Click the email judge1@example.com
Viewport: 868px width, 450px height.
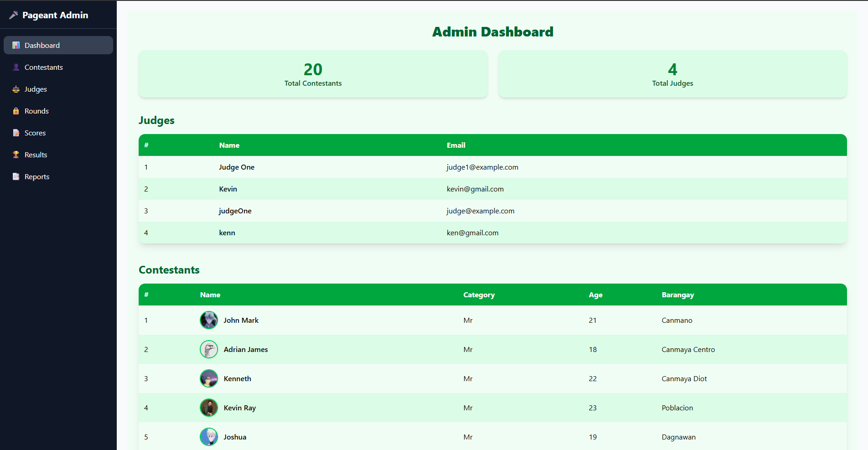(482, 167)
